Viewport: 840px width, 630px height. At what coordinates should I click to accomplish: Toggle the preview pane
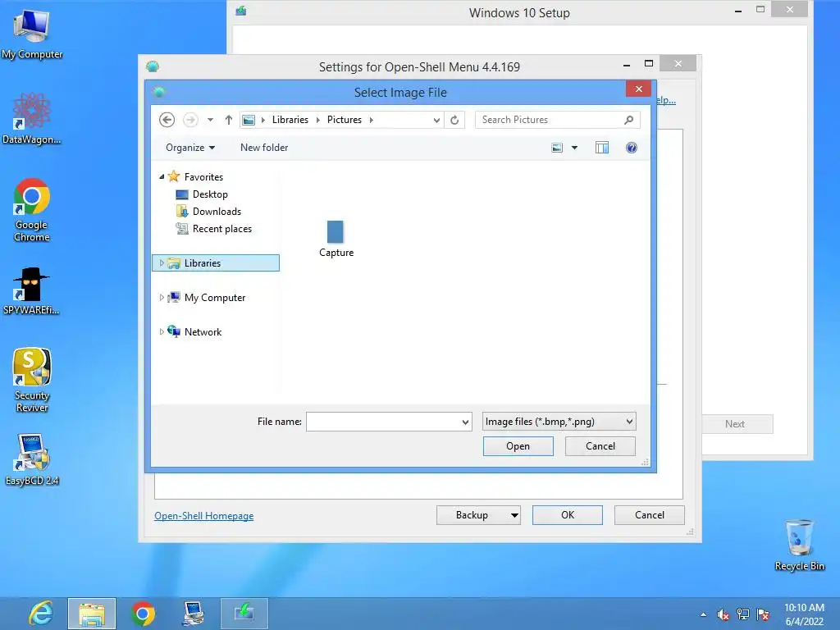coord(602,148)
